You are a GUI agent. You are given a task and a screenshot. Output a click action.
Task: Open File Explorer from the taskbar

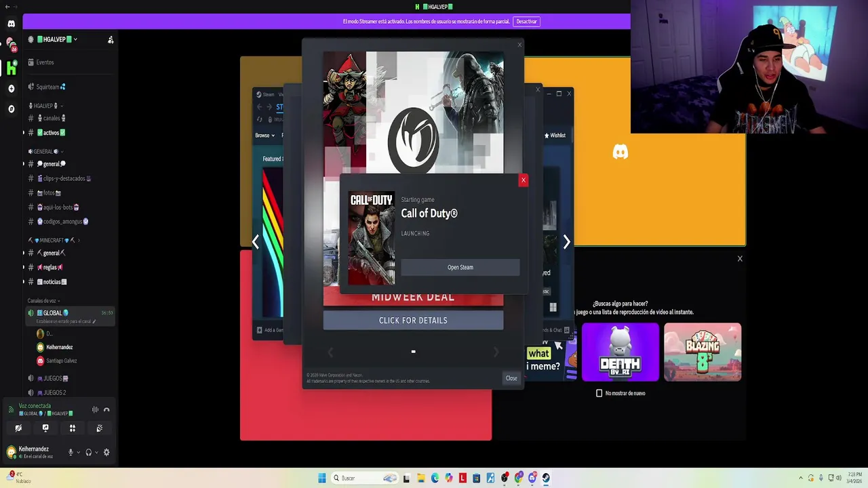tap(420, 479)
